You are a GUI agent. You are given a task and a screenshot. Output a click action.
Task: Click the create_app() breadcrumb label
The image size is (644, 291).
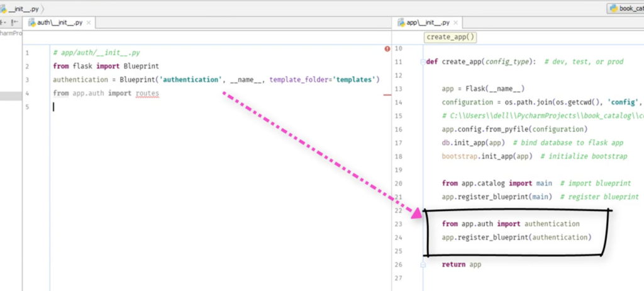pyautogui.click(x=450, y=37)
